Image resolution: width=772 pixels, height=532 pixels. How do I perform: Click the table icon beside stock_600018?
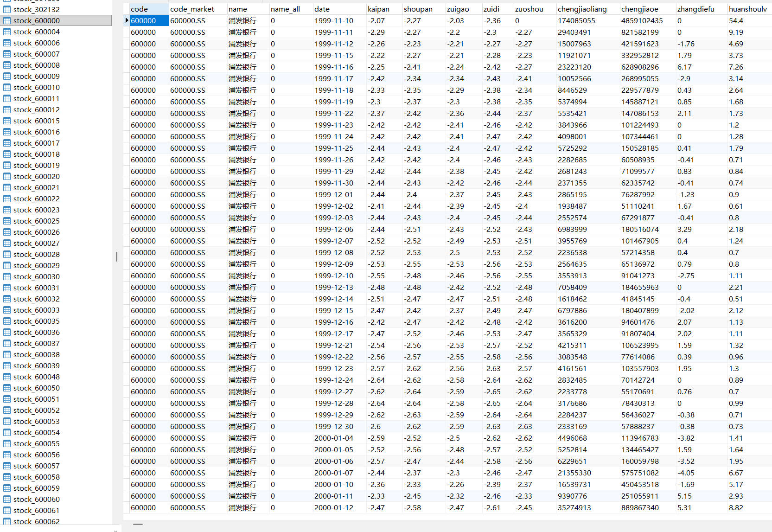(x=7, y=154)
